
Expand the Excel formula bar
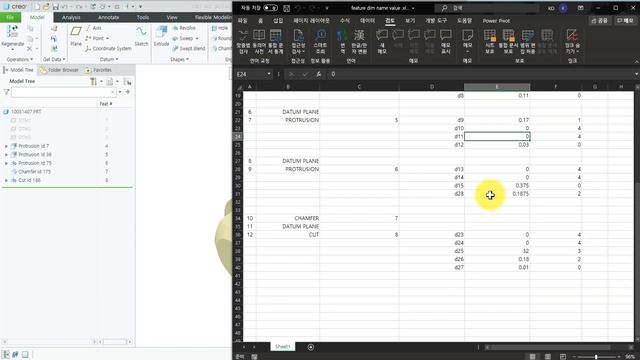tap(636, 74)
